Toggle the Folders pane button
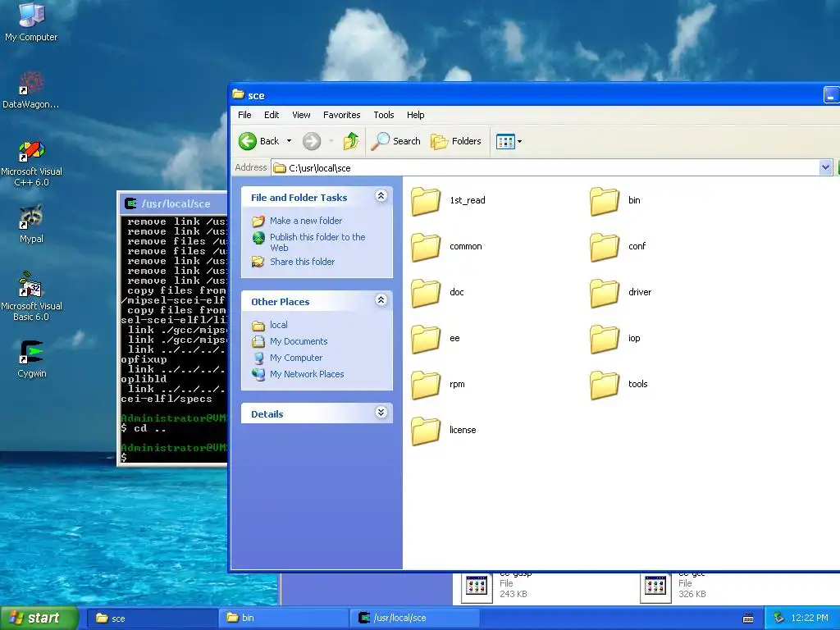 click(x=456, y=141)
